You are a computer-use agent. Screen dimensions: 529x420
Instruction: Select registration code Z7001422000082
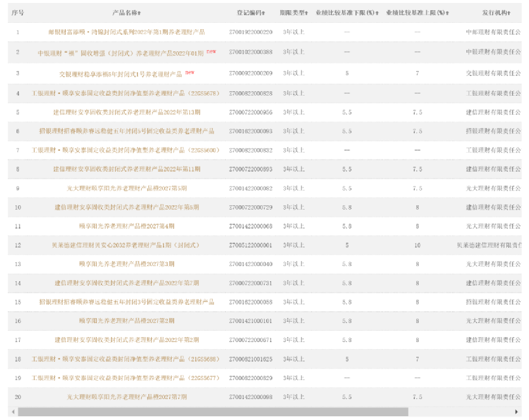[x=251, y=188]
